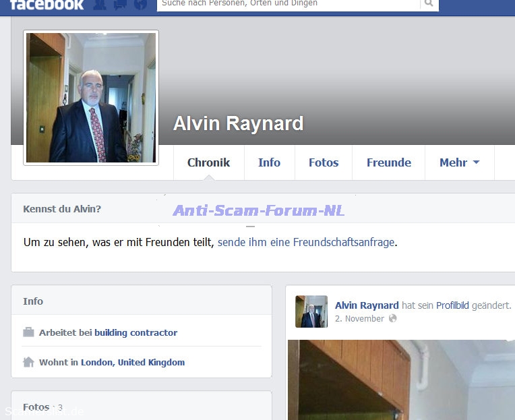Open messages icon in top bar
Screen dimensions: 515x420
(x=120, y=4)
